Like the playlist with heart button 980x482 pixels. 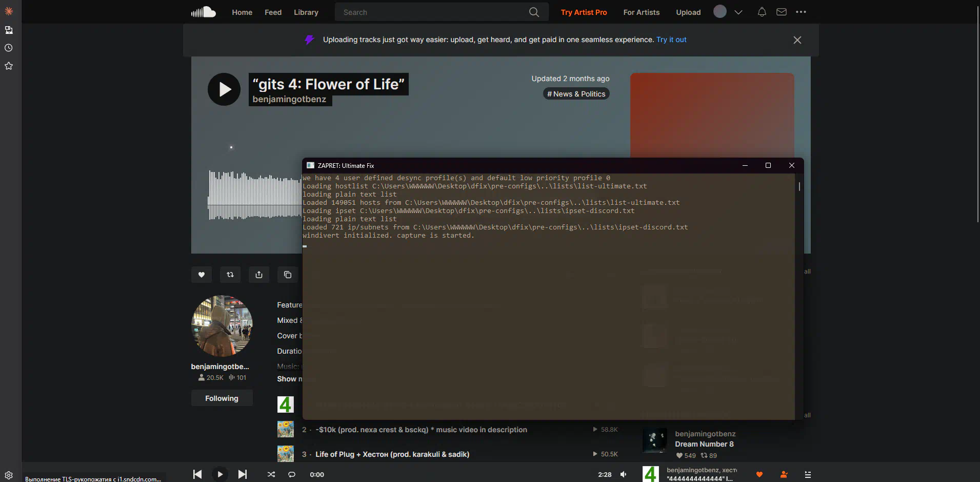(x=202, y=275)
